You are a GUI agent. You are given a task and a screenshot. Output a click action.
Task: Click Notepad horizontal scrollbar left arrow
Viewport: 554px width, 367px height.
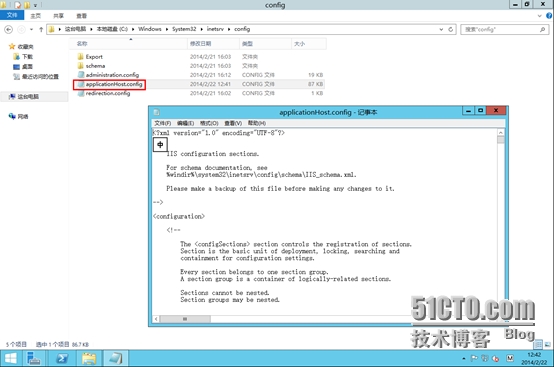156,319
